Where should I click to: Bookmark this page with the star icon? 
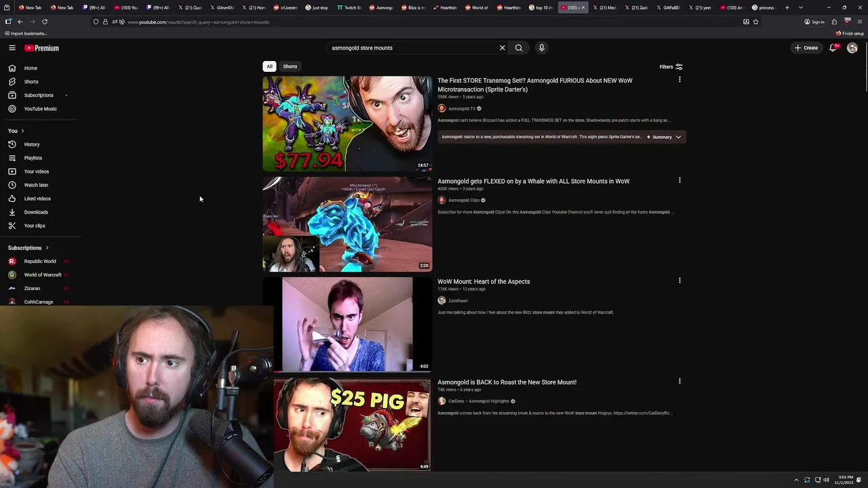coord(755,22)
